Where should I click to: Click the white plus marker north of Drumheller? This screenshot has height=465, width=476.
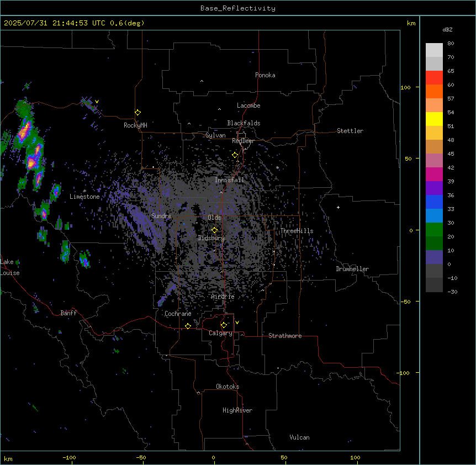[x=338, y=207]
